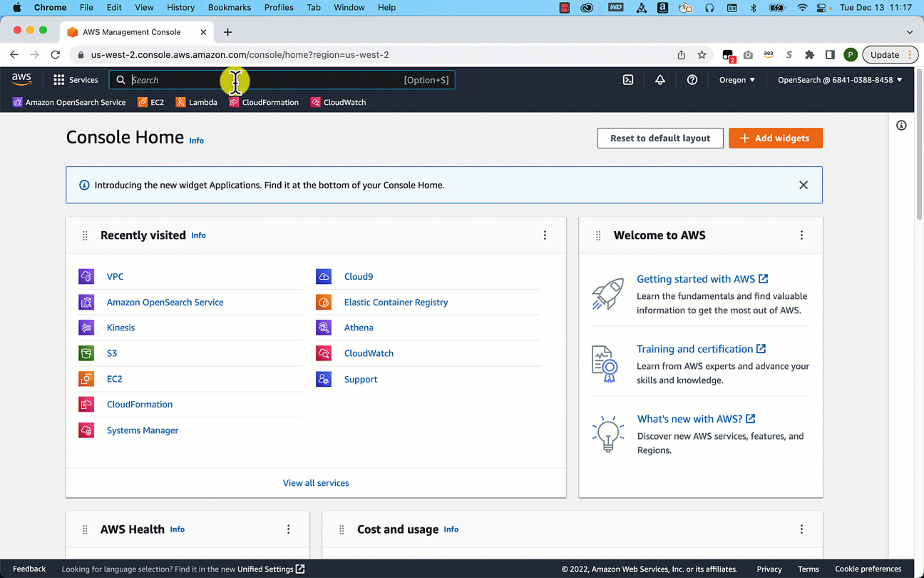
Task: Click the Support service icon
Action: click(x=324, y=379)
